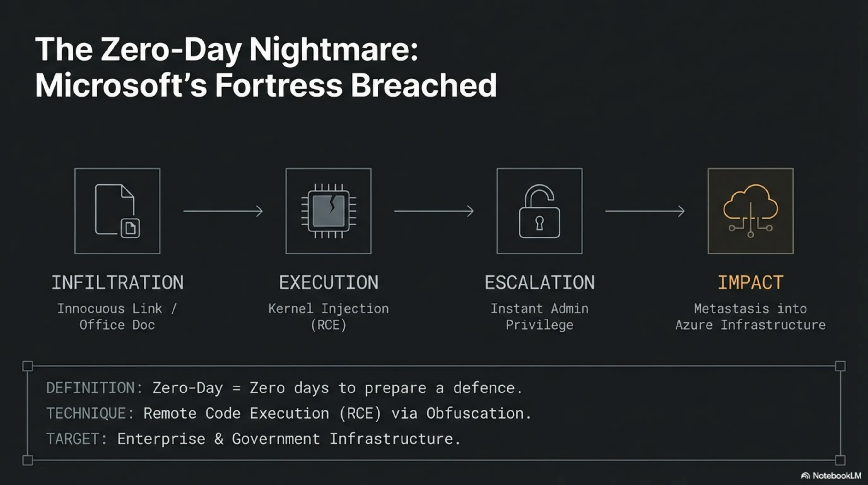Click the 'Instant Admin Privilege' caption
The height and width of the screenshot is (485, 868).
click(x=539, y=317)
